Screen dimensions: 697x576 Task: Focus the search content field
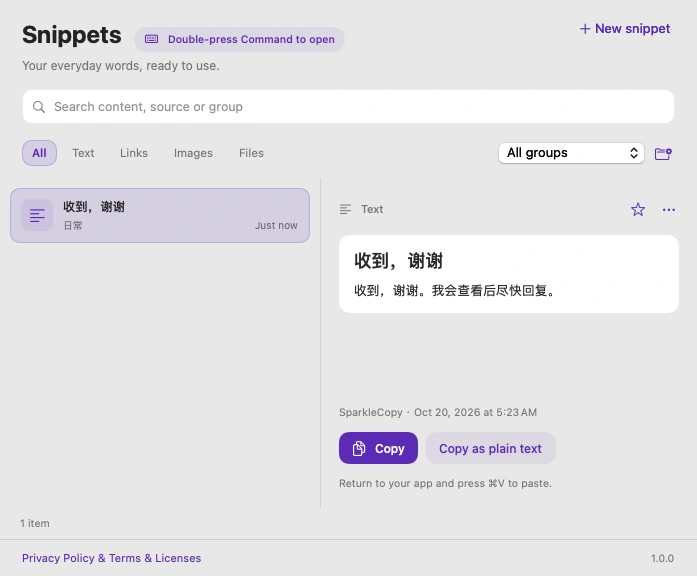[x=348, y=107]
